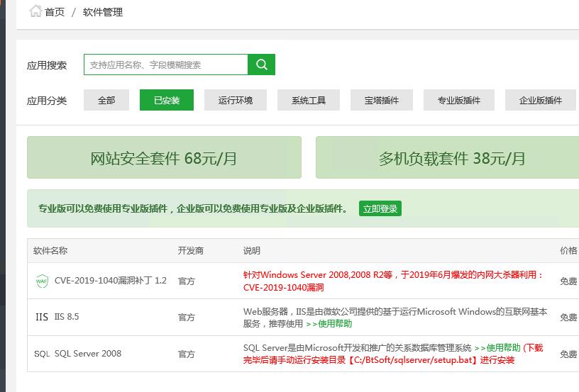Switch to the 运行环境 category
The height and width of the screenshot is (392, 579).
pyautogui.click(x=236, y=100)
